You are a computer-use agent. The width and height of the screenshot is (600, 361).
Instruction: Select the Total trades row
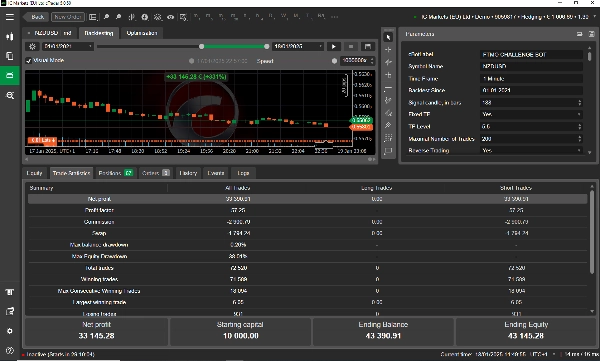(307, 268)
